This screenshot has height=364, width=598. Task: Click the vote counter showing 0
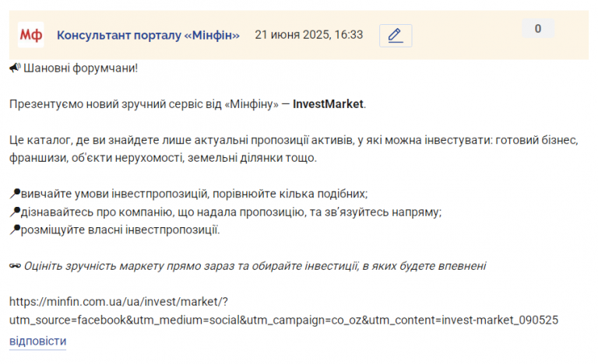[x=538, y=29]
